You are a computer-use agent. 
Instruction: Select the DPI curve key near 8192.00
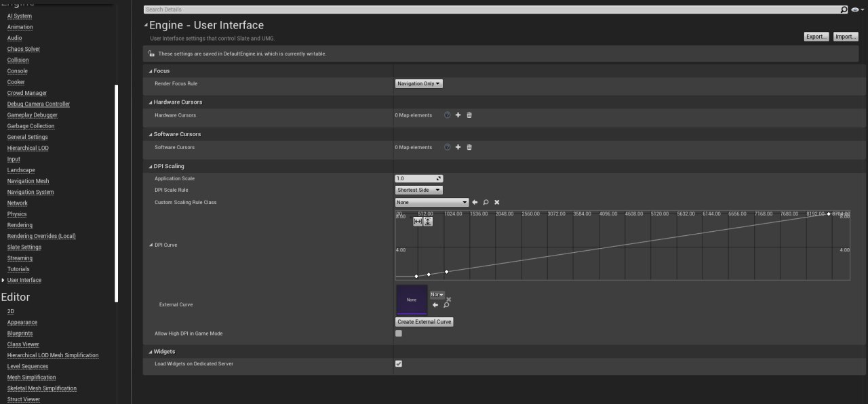829,214
